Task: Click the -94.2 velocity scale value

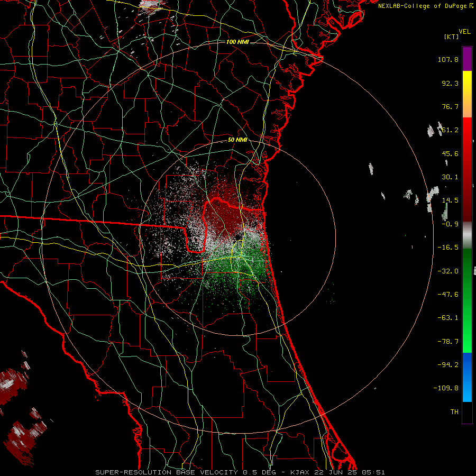Action: pyautogui.click(x=448, y=365)
